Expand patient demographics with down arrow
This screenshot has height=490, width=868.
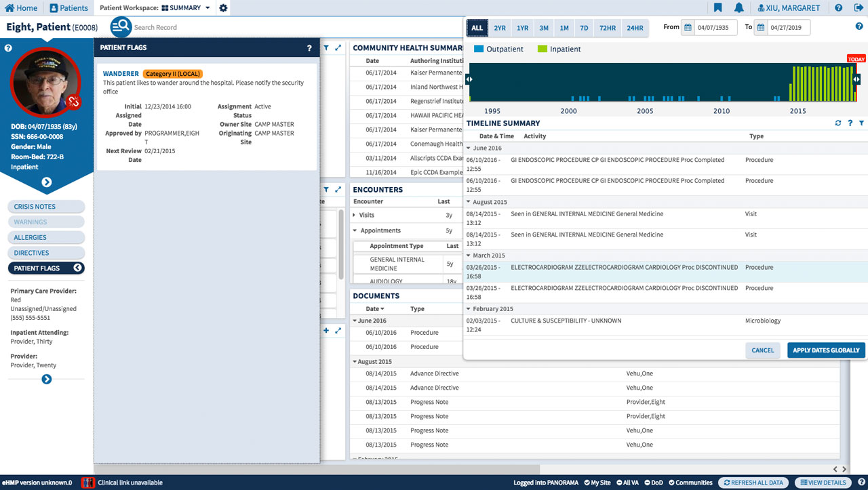tap(46, 182)
